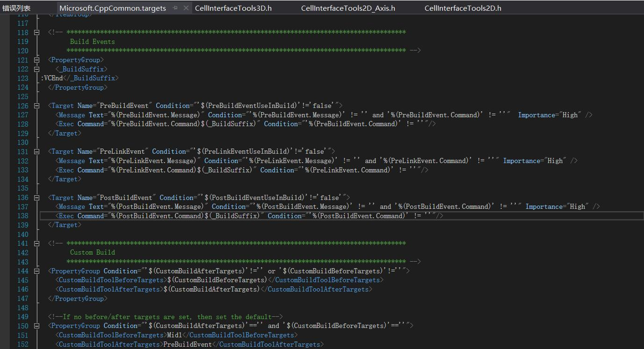Click line number 138 in the margin
This screenshot has width=644, height=349.
[x=22, y=215]
